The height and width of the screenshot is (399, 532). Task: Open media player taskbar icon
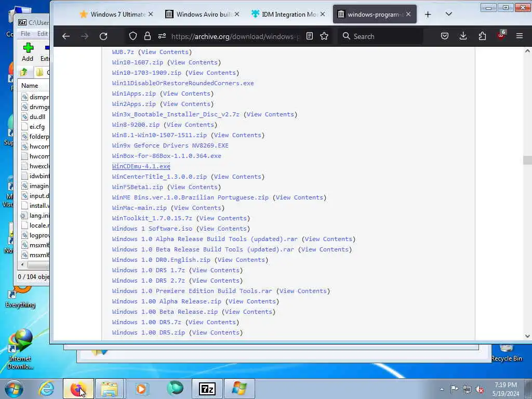(x=141, y=389)
